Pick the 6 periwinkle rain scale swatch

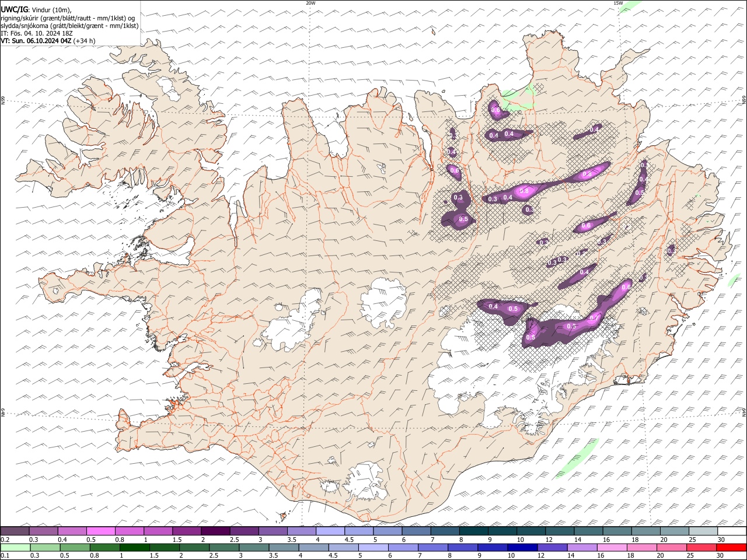[x=403, y=548]
